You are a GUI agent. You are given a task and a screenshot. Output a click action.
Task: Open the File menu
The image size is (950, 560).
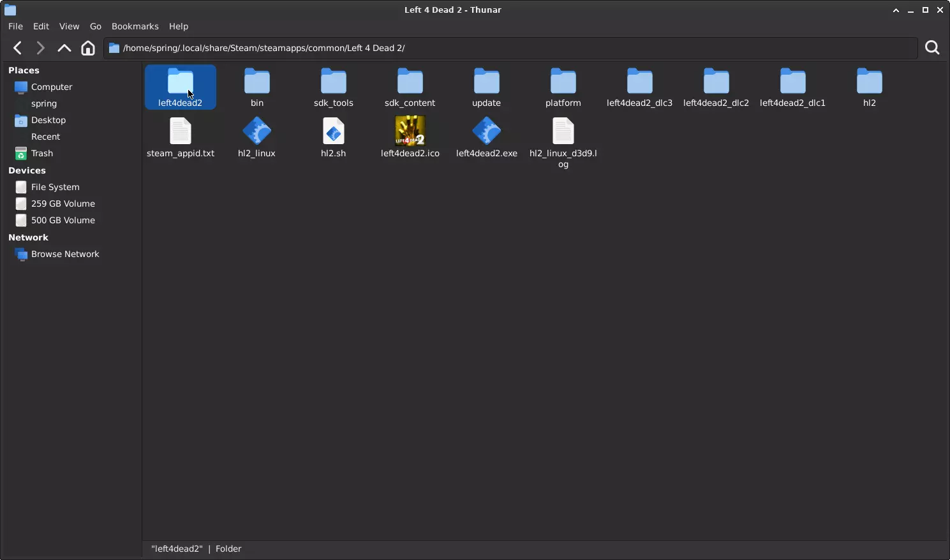(x=15, y=26)
